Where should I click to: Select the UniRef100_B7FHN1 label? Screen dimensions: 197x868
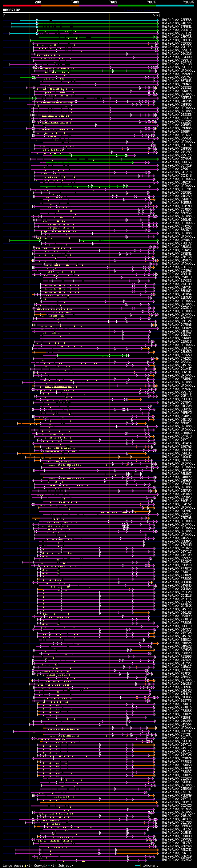coord(176,26)
